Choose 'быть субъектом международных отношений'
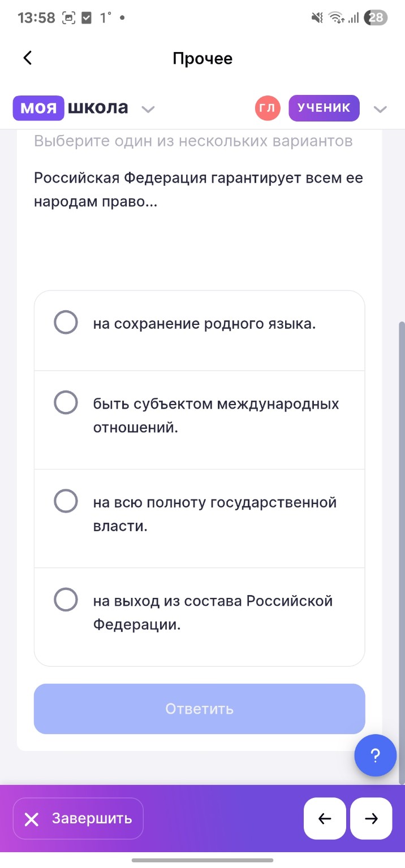This screenshot has width=405, height=868. pyautogui.click(x=199, y=415)
